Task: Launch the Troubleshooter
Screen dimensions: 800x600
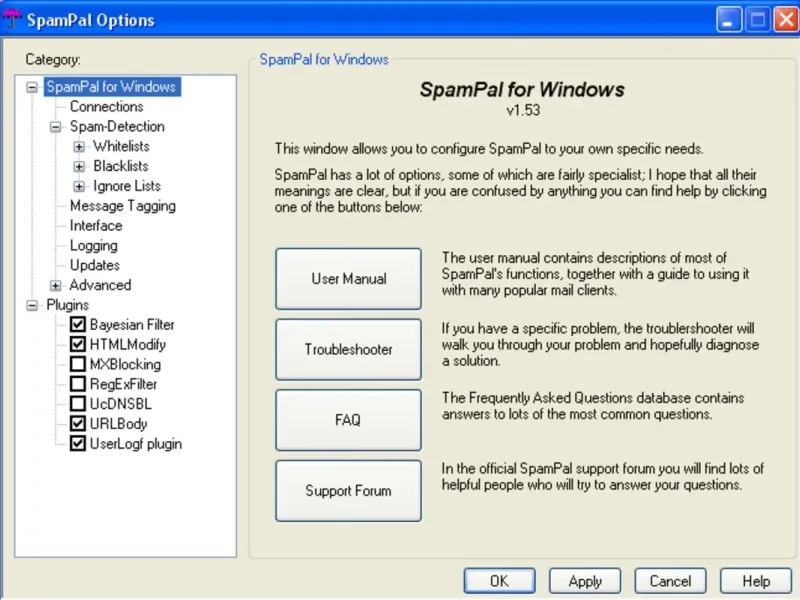Action: [x=348, y=349]
